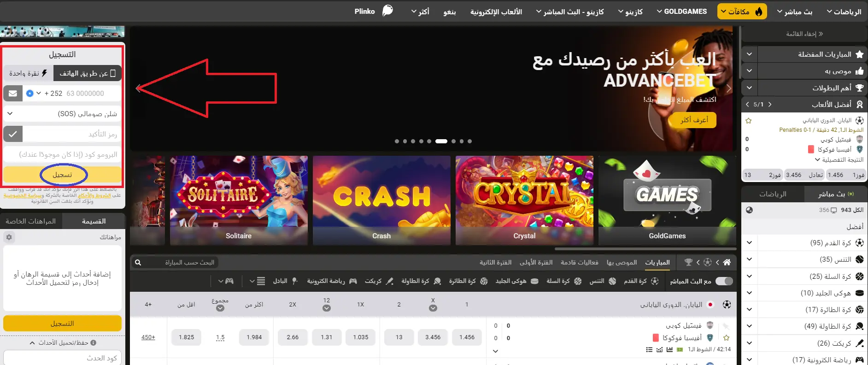This screenshot has height=365, width=868.
Task: Click أعرف أكثر banner button
Action: [x=694, y=120]
